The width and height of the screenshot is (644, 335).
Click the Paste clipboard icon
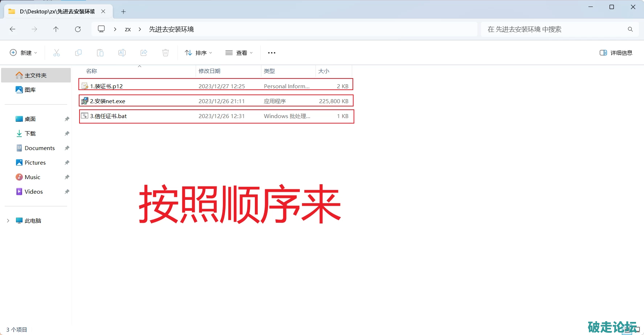[x=100, y=53]
